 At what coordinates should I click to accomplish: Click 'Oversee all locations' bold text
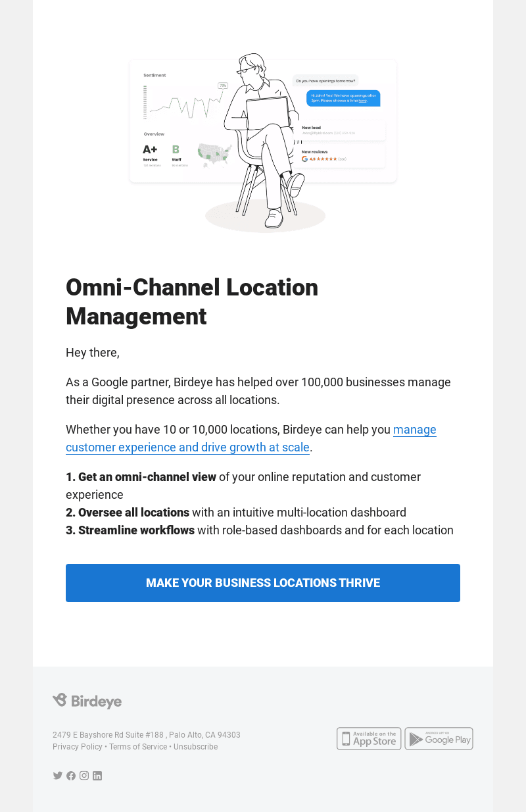128,513
